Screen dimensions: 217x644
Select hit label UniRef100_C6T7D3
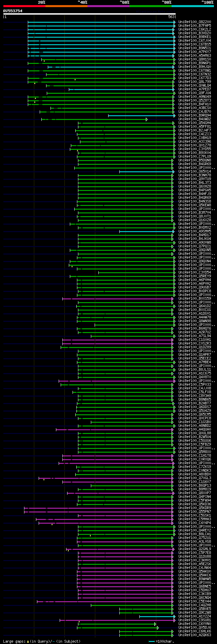[x=195, y=78]
